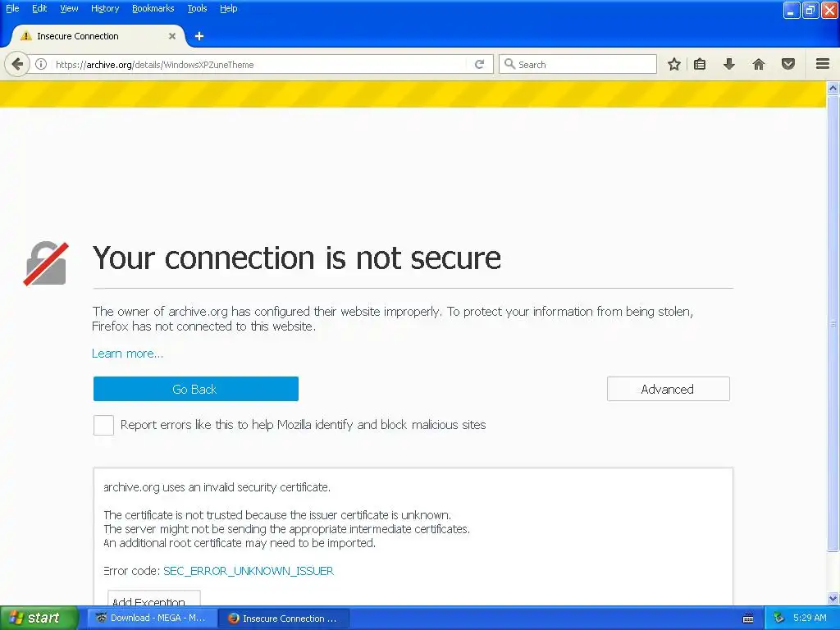Viewport: 840px width, 630px height.
Task: Click the 5:29 AM clock
Action: pyautogui.click(x=810, y=619)
